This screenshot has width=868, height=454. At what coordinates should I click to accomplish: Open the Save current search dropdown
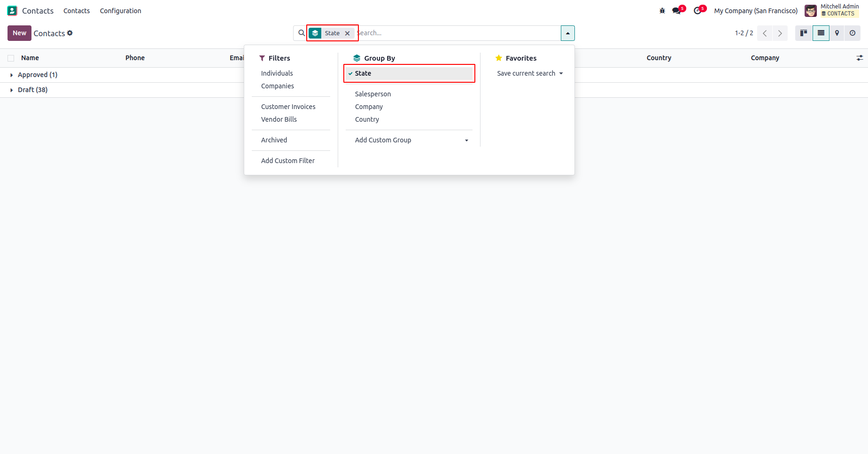530,73
